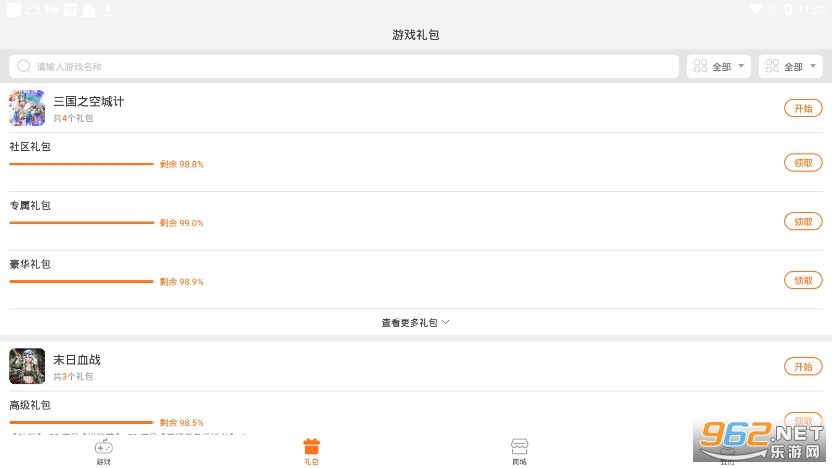This screenshot has width=832, height=468.
Task: Click the 社区礼包 remaining progress bar
Action: pos(82,164)
